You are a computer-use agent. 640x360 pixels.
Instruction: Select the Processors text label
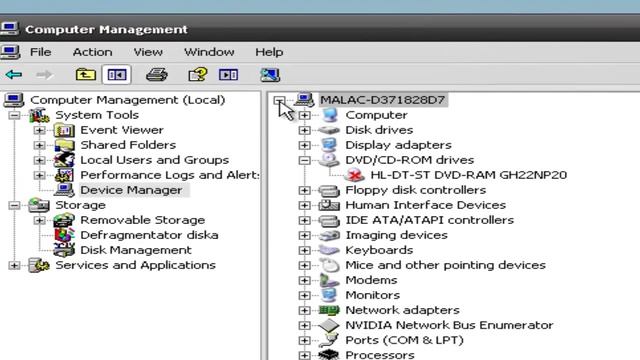pos(380,355)
